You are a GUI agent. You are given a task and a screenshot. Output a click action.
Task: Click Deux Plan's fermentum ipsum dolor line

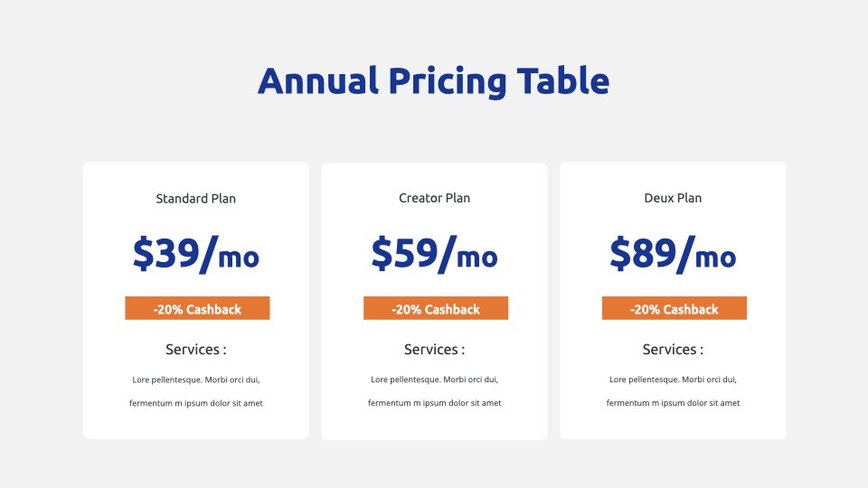pyautogui.click(x=673, y=403)
